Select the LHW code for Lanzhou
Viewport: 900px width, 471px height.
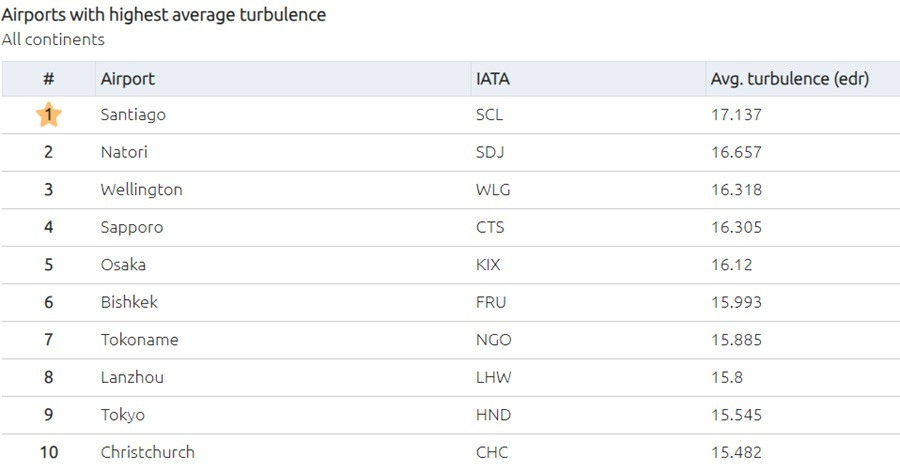(x=494, y=377)
